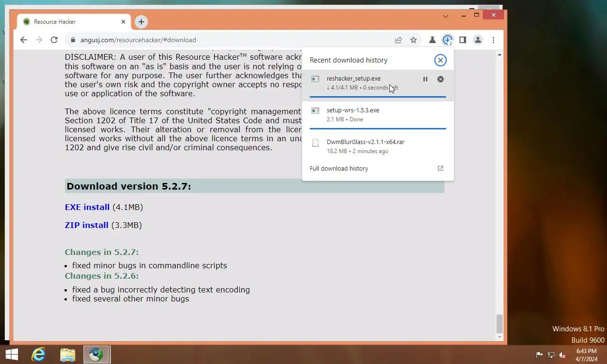607x364 pixels.
Task: Open the side panel icon
Action: 462,40
